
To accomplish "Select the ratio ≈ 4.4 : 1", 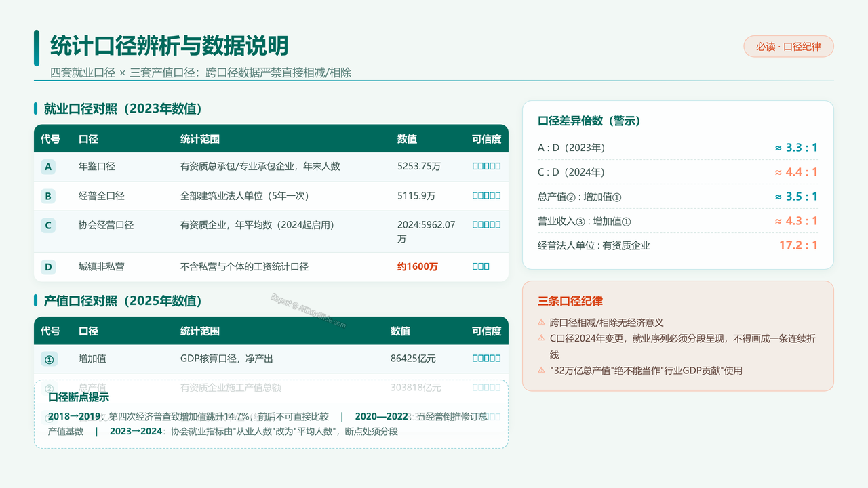I will pos(796,172).
